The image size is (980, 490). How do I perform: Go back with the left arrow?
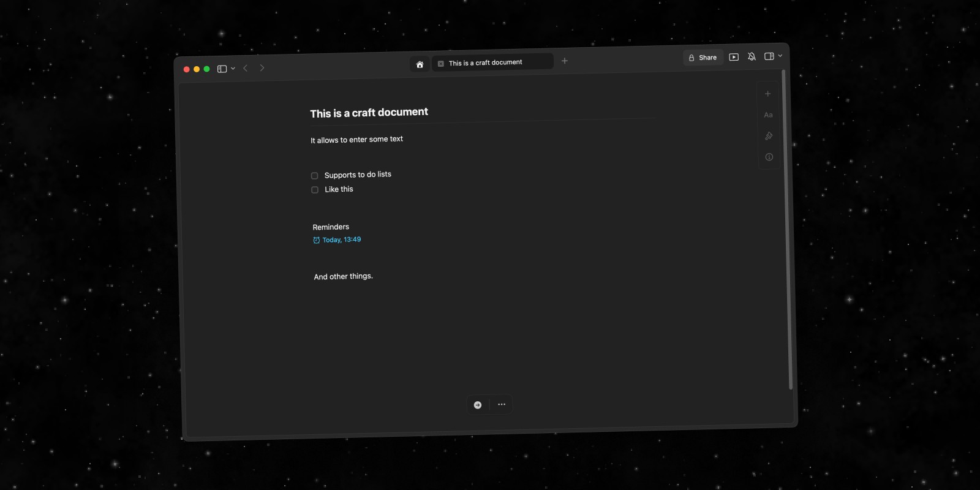pos(246,68)
